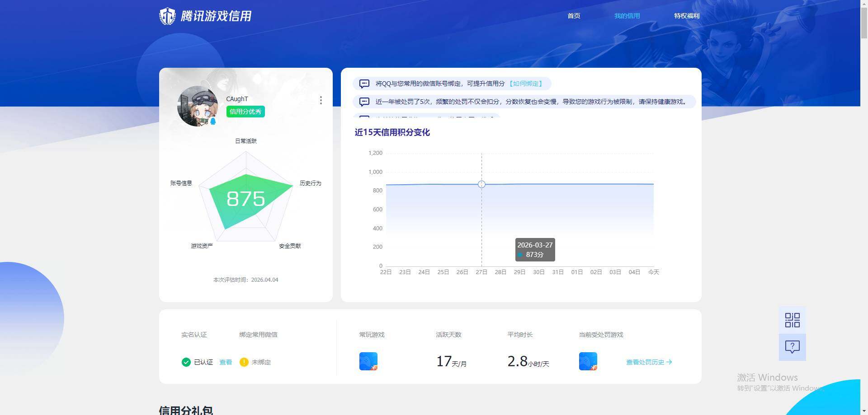Viewport: 868px width, 415px height.
Task: Click the speech bubble icon on the punishment warning notice
Action: (364, 102)
